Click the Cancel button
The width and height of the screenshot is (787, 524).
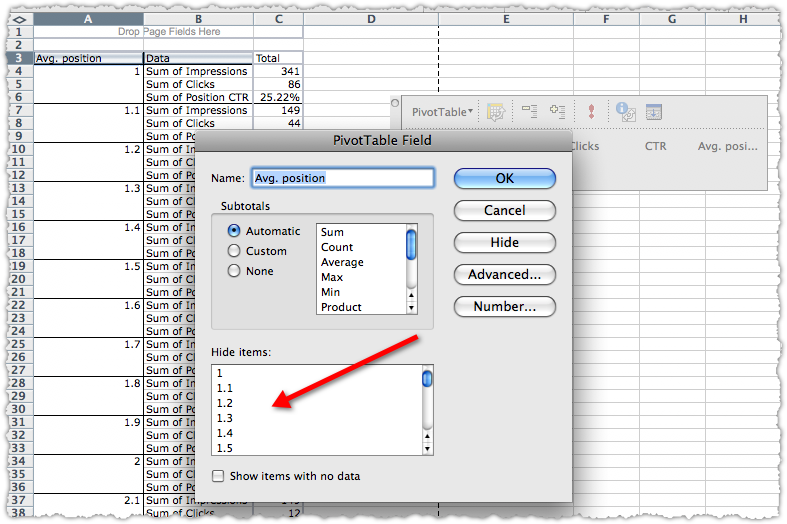coord(504,210)
